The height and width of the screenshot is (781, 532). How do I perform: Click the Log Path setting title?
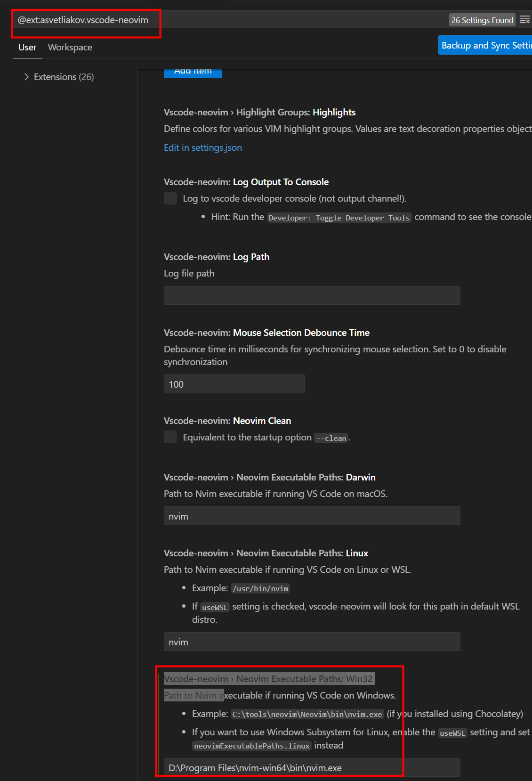(x=217, y=257)
